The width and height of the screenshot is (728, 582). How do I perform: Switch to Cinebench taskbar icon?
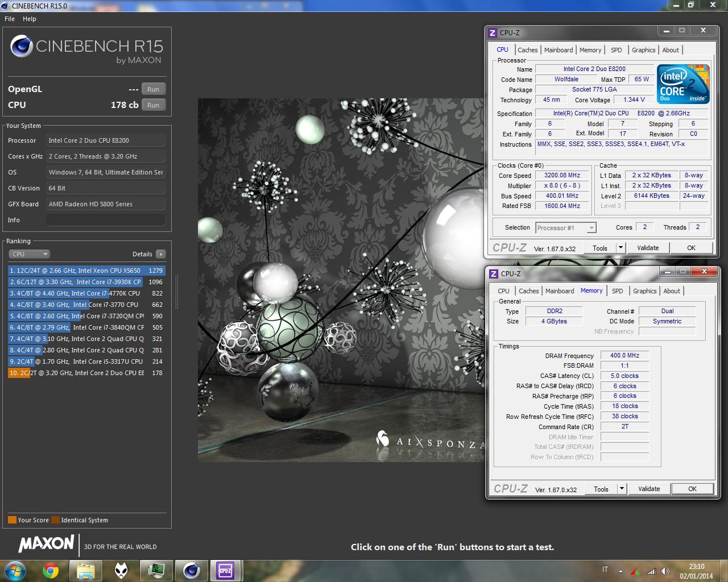pos(191,571)
